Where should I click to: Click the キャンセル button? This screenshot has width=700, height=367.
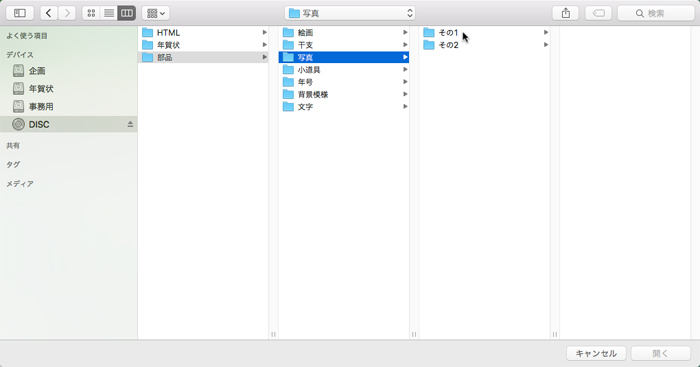tap(596, 354)
